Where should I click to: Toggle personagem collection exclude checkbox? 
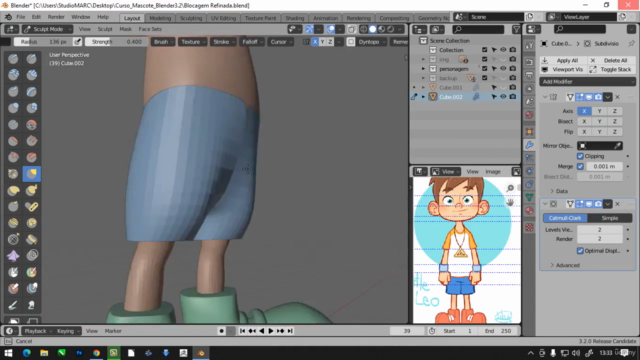(484, 69)
